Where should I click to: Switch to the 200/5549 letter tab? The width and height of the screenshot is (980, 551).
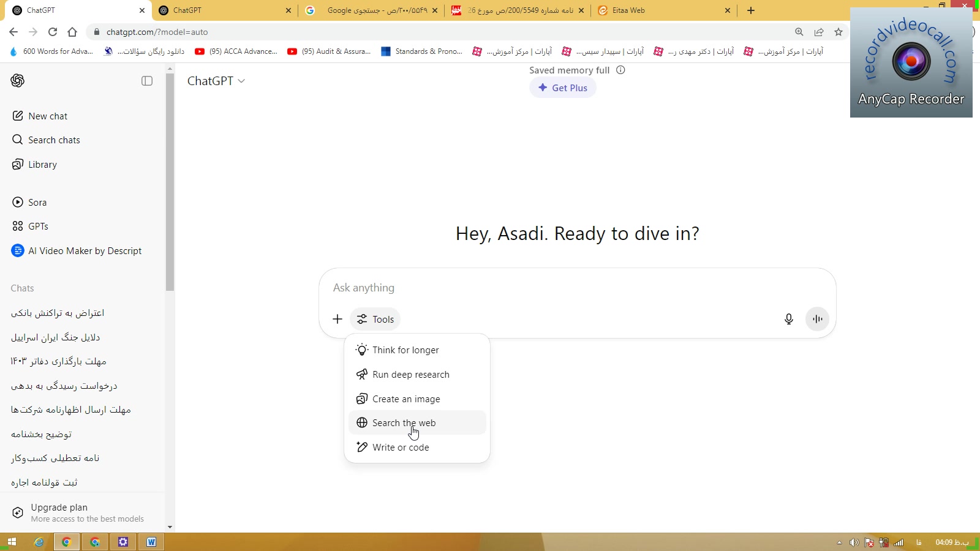point(518,10)
